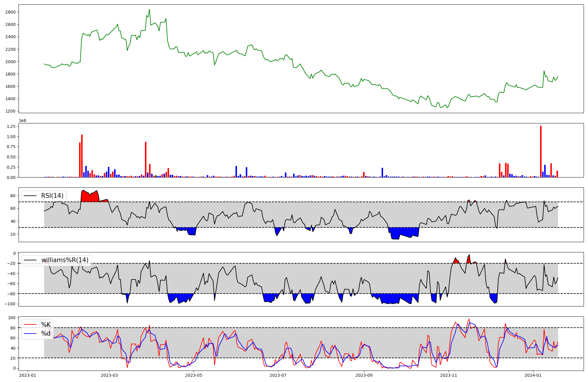This screenshot has width=588, height=382.
Task: Click the 2023-03 date tick label
Action: 109,375
